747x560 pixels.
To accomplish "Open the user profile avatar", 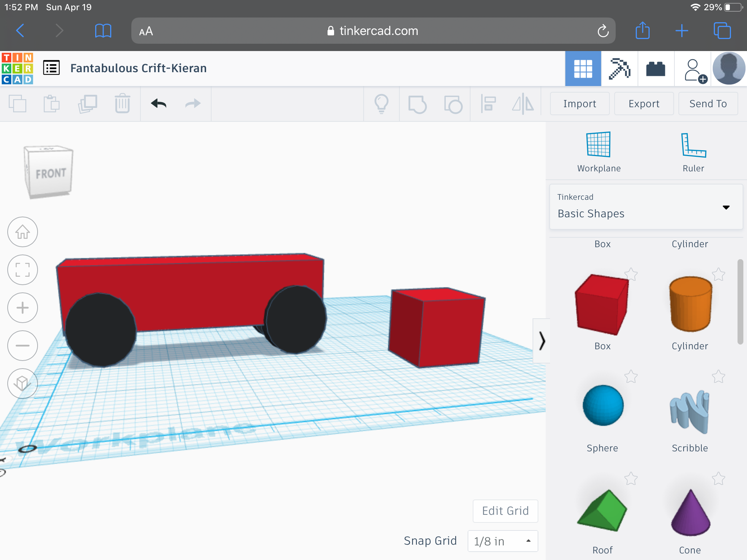I will pyautogui.click(x=729, y=69).
